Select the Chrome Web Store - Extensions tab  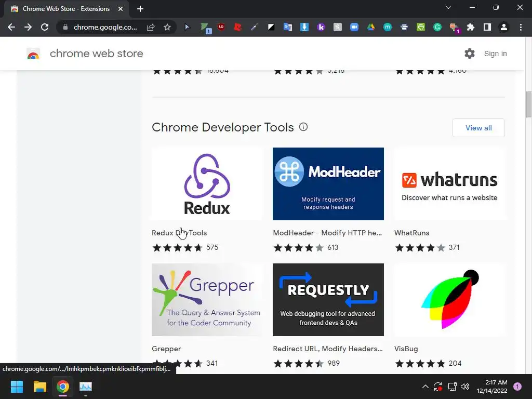[66, 9]
